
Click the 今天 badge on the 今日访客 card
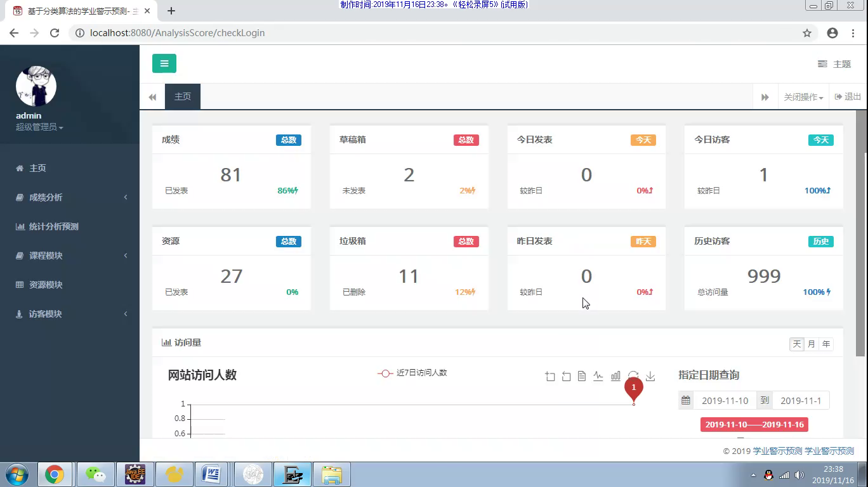(x=821, y=140)
